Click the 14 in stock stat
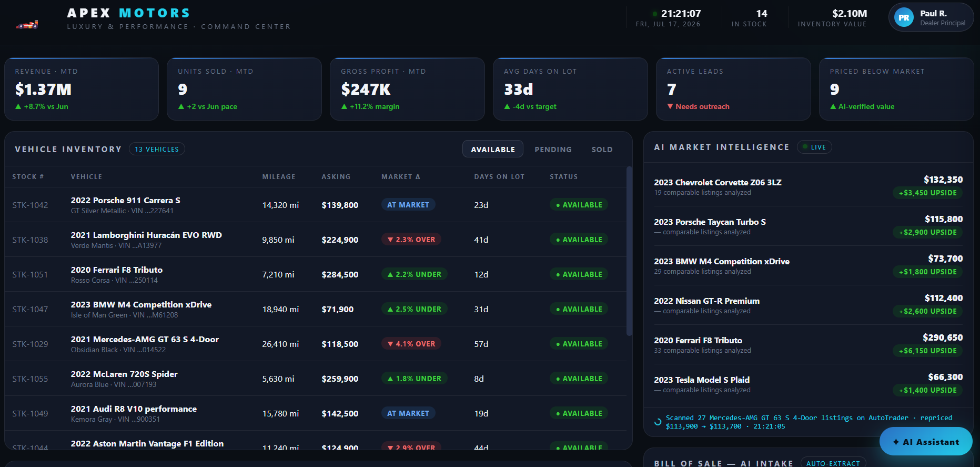980x467 pixels. point(749,17)
